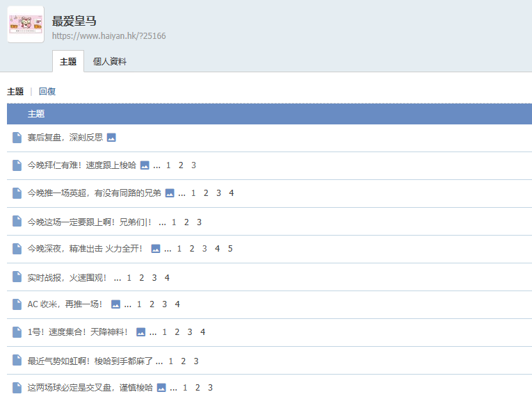Click document icon beside 今晚这场一定要跟上啊 thread
Screen dimensions: 532x401
pyautogui.click(x=17, y=221)
